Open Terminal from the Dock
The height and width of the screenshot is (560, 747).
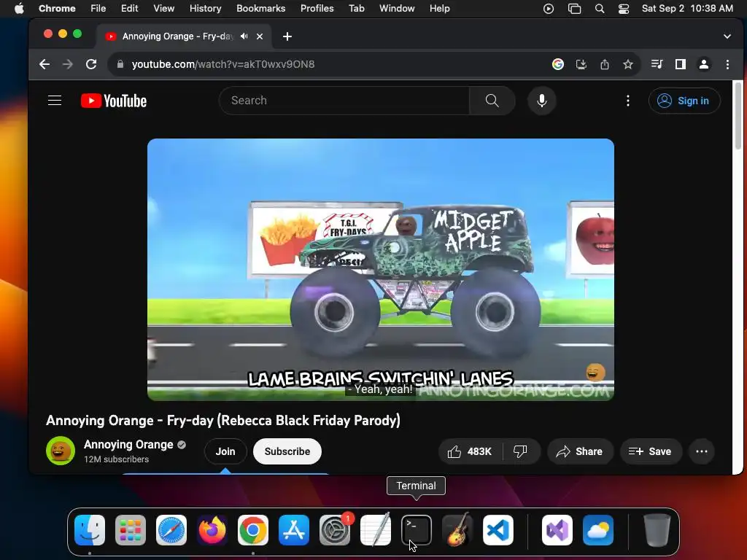417,530
